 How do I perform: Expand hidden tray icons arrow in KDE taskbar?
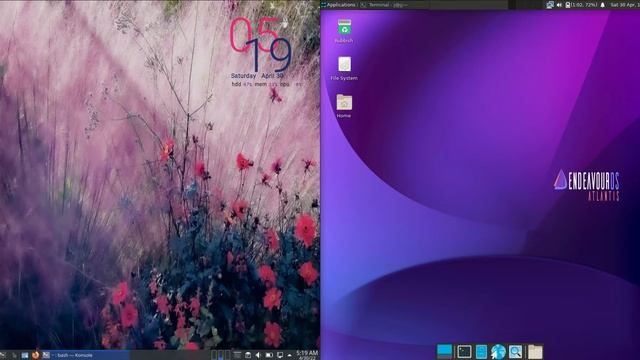click(289, 356)
